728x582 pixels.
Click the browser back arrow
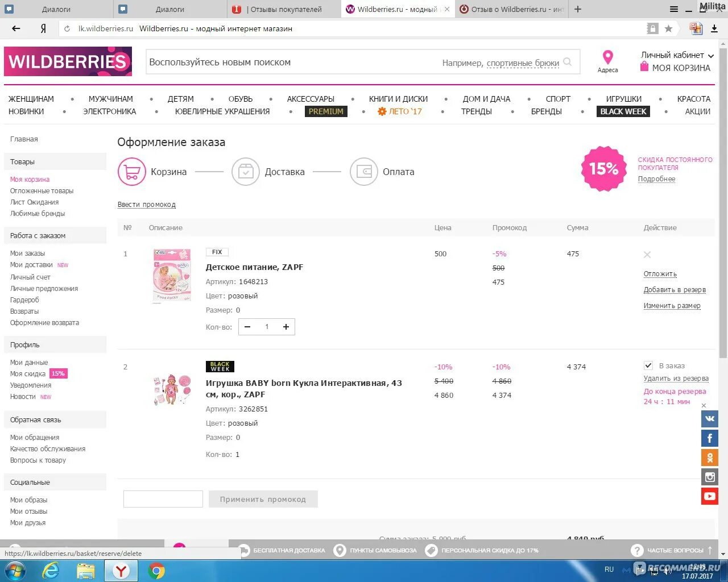(x=16, y=28)
